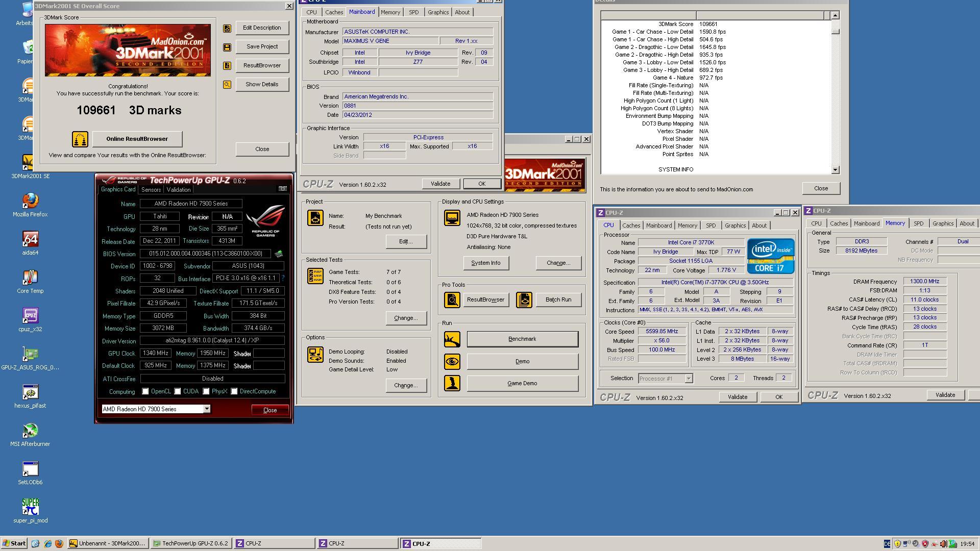Click Save Project button
Screen dimensions: 980x551
tap(262, 46)
